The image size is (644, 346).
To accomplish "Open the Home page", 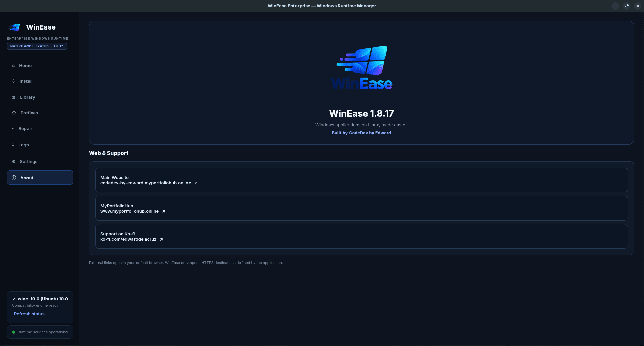I will [40, 66].
